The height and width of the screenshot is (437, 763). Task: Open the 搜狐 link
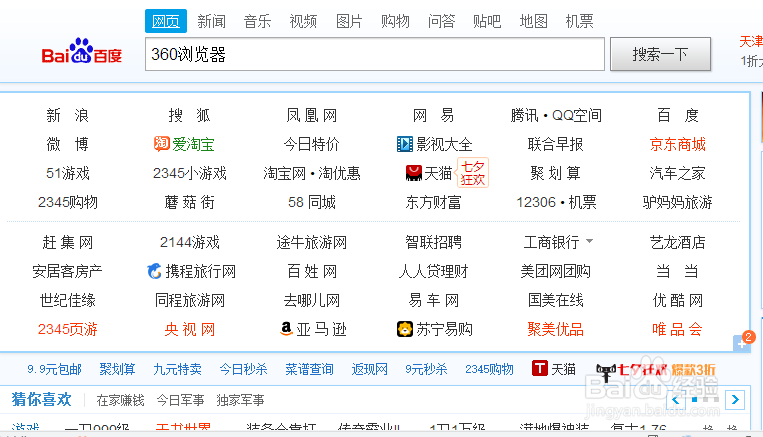tap(189, 115)
